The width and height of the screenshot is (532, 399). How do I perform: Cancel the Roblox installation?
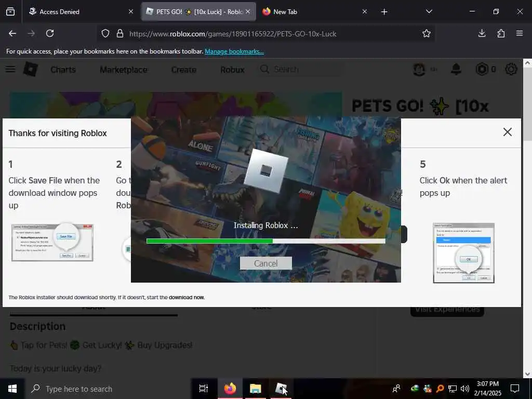pyautogui.click(x=265, y=263)
